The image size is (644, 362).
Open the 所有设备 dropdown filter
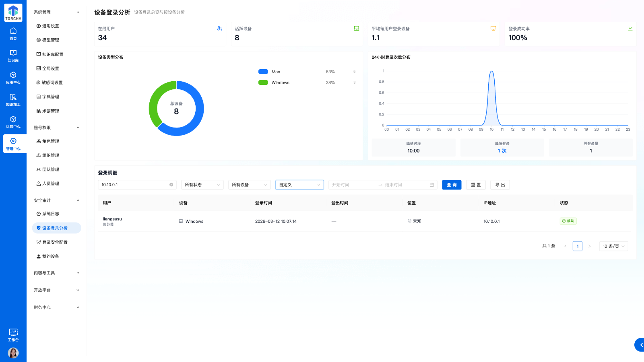249,185
